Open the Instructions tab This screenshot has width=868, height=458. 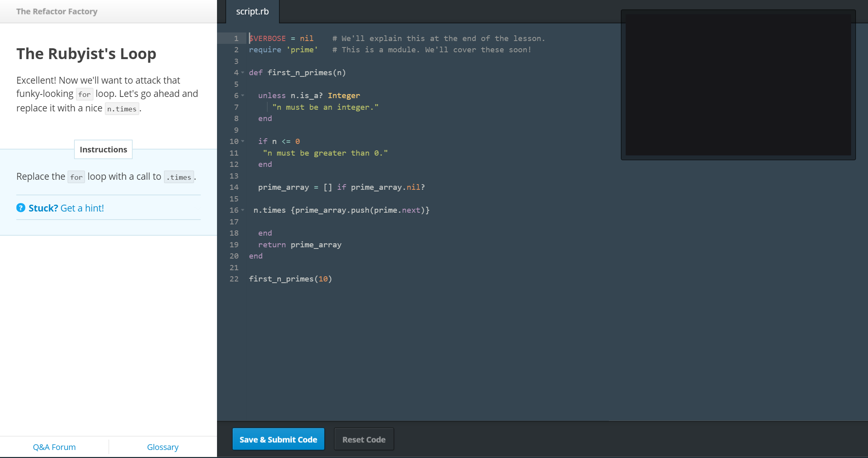point(103,150)
